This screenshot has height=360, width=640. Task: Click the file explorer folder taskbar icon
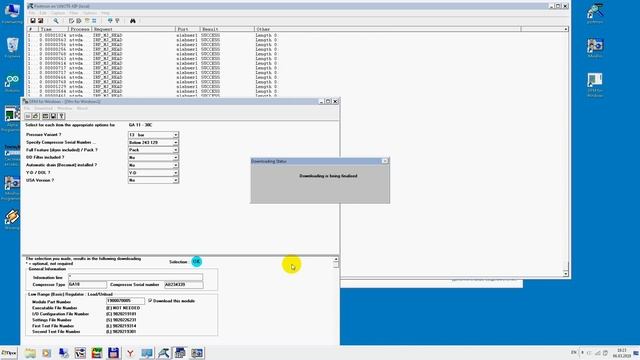click(30, 353)
